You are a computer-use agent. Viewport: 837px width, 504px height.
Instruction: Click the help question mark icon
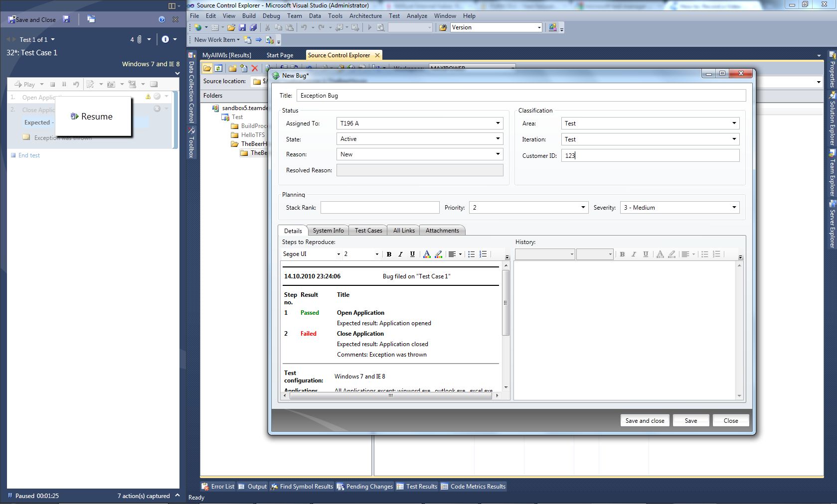click(162, 19)
